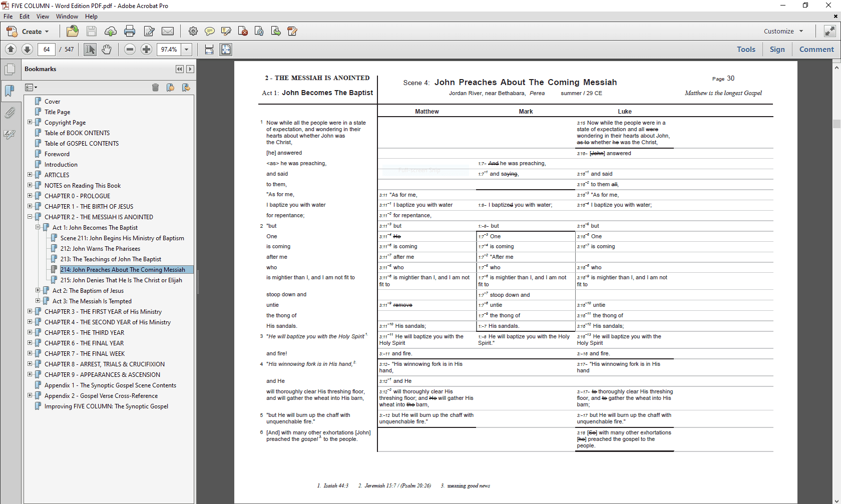The height and width of the screenshot is (504, 841).
Task: Zoom out with the minus button
Action: (130, 49)
